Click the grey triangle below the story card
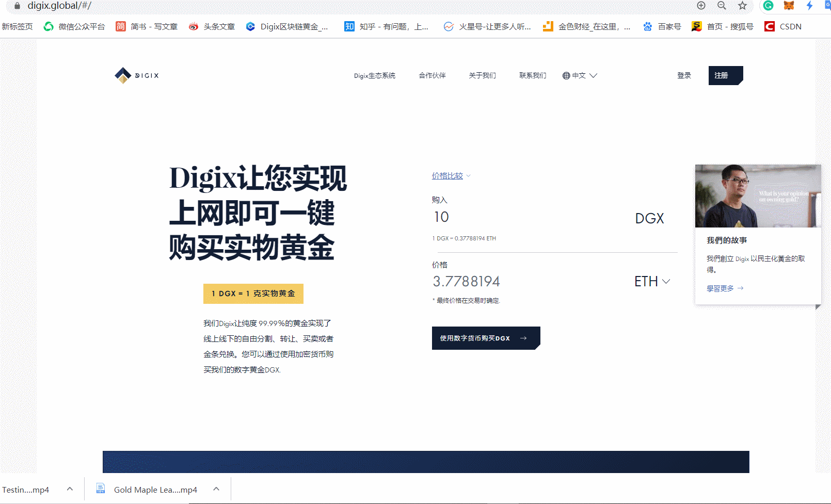 (818, 307)
